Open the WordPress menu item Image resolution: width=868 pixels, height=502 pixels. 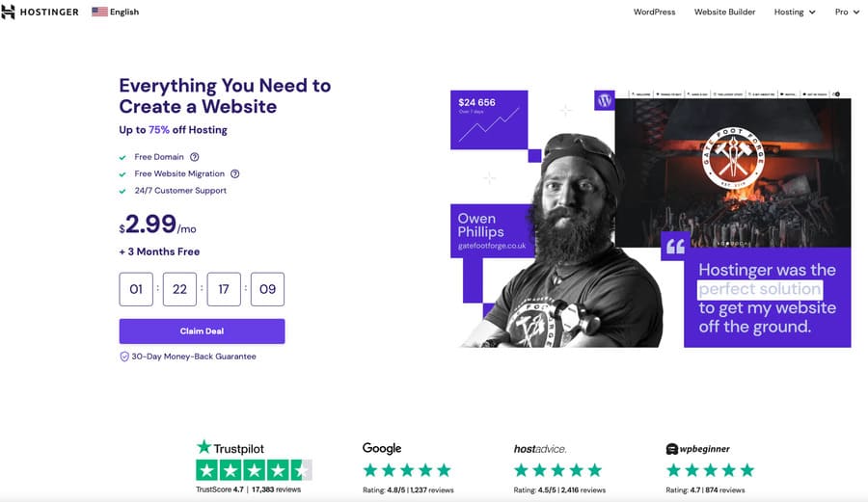click(x=655, y=12)
